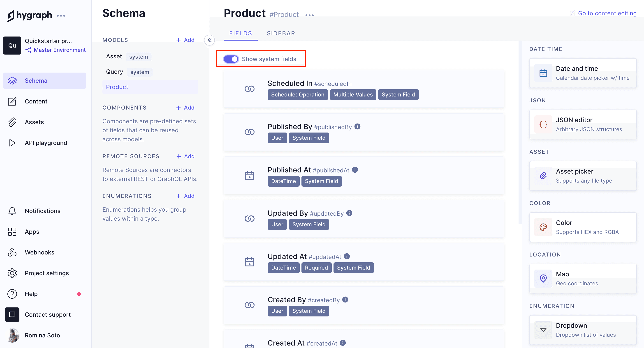Screen dimensions: 644x348
Task: Open Project settings via the gear icon
Action: tap(12, 273)
